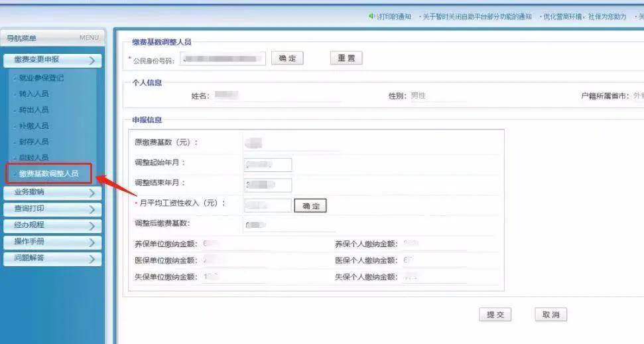Viewport: 644px width, 344px height.
Task: Select 补缴人员 in sidebar
Action: pos(34,126)
